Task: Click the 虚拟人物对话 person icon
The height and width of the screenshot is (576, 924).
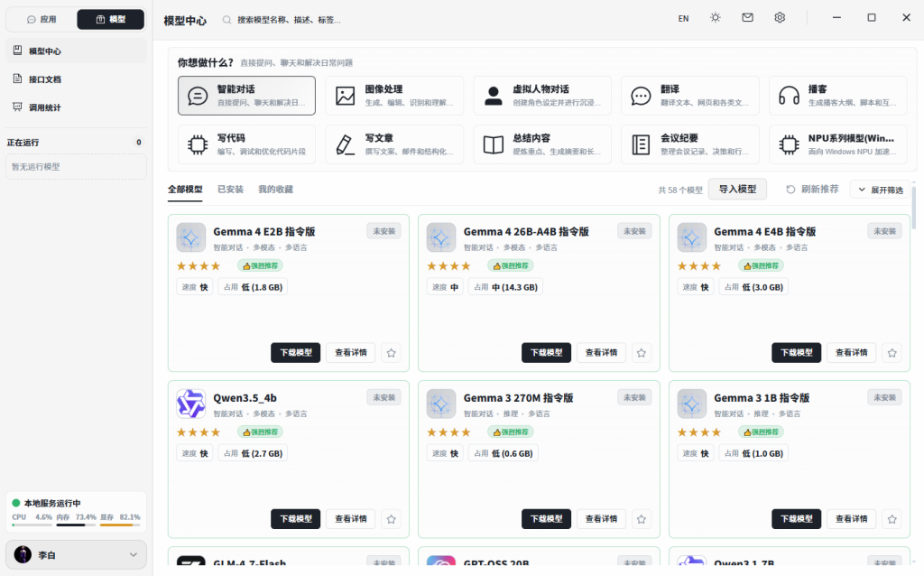Action: pyautogui.click(x=494, y=96)
